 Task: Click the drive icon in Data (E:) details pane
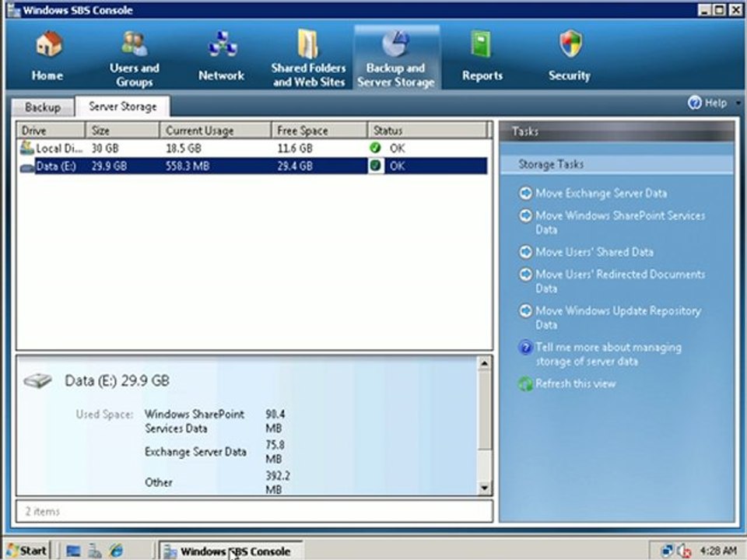(x=37, y=381)
